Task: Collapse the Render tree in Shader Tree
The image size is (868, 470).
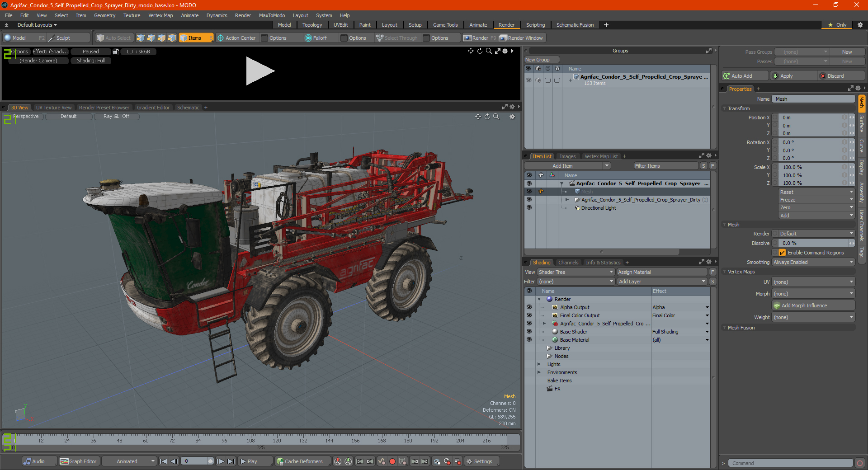Action: pyautogui.click(x=539, y=299)
